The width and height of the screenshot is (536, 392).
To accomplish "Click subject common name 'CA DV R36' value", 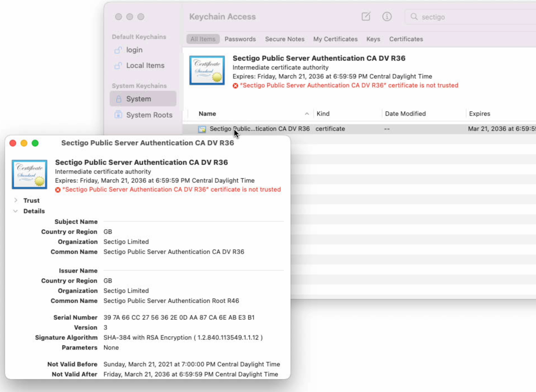I will pos(174,252).
